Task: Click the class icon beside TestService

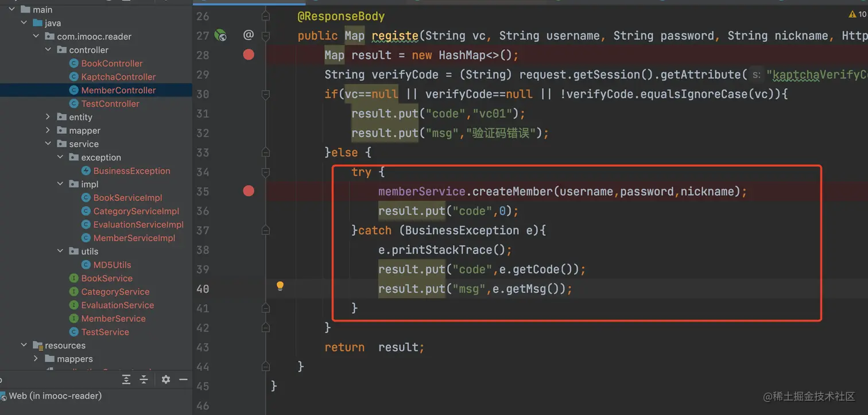Action: coord(73,332)
